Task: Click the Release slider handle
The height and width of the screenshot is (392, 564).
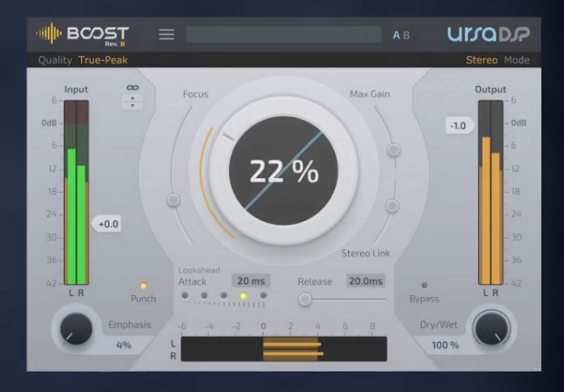Action: [305, 299]
